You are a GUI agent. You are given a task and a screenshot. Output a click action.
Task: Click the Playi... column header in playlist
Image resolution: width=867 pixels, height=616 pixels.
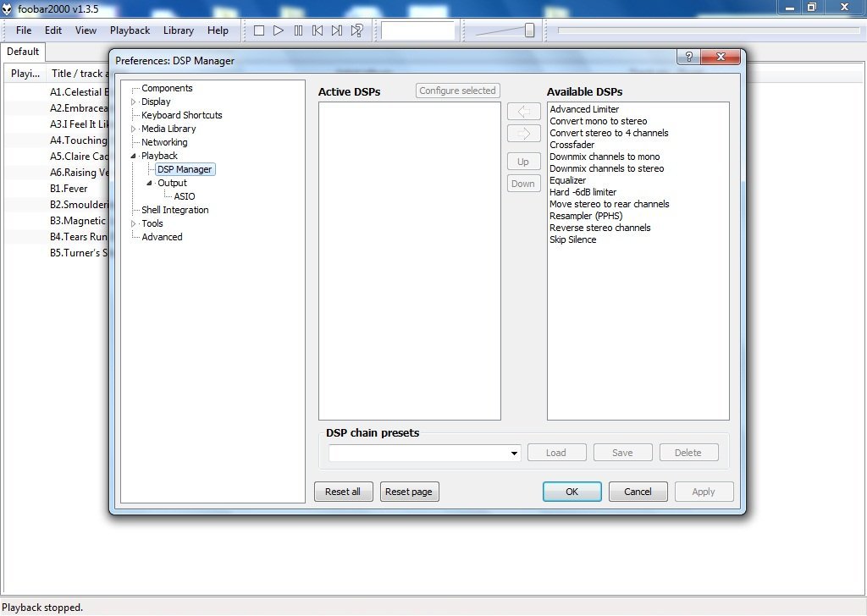tap(25, 74)
